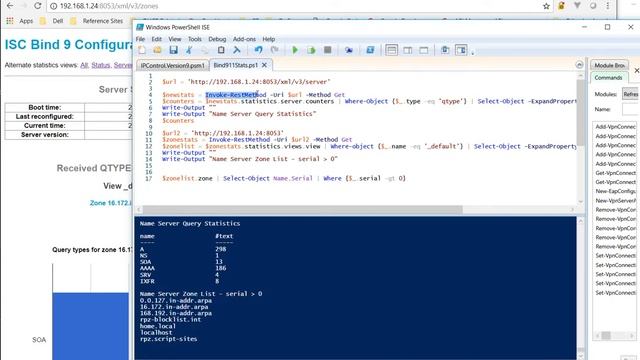640x360 pixels.
Task: Open a script file via folder icon
Action: coord(158,50)
